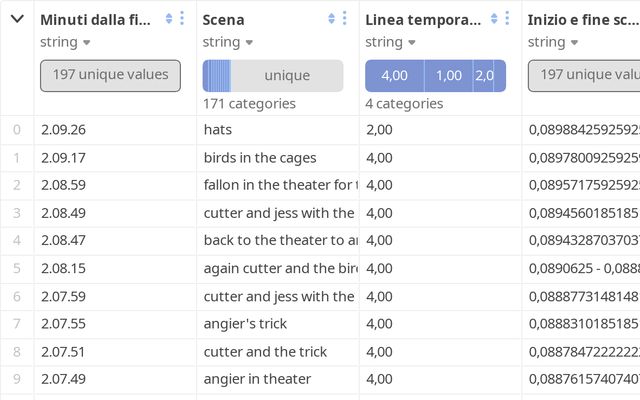Viewport: 640px width, 400px height.
Task: Open kebab menu for Scena column
Action: click(x=344, y=18)
